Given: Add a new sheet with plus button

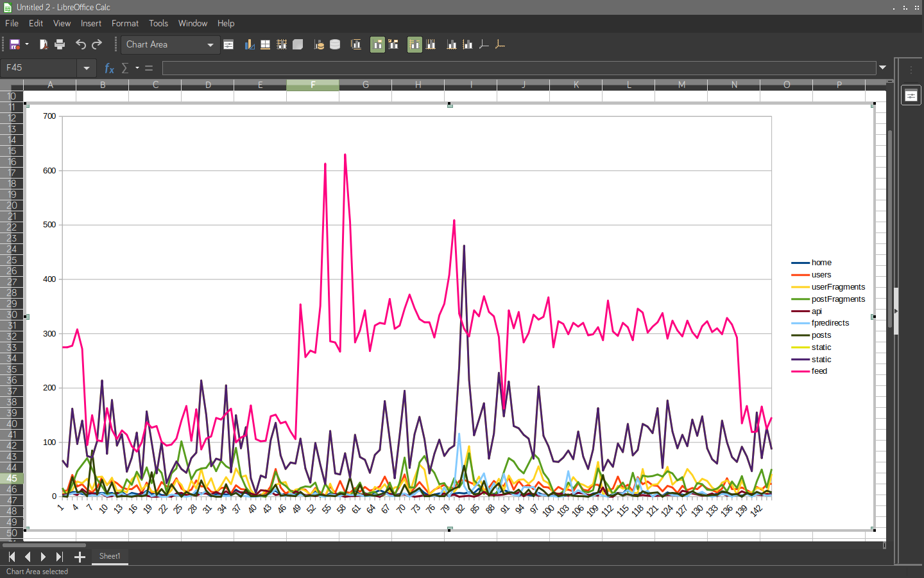Looking at the screenshot, I should pos(80,557).
